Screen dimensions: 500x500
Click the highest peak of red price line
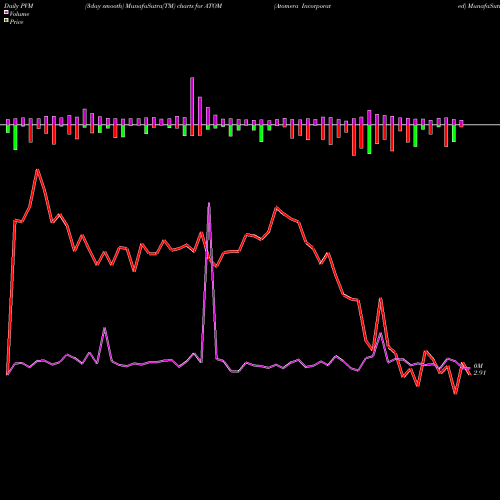[x=38, y=170]
